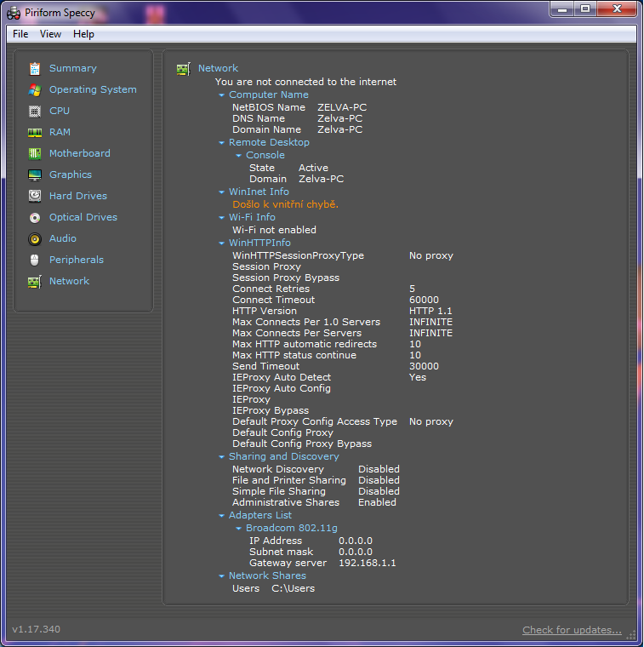Check for updates link
Screen dimensions: 644x647
click(572, 630)
